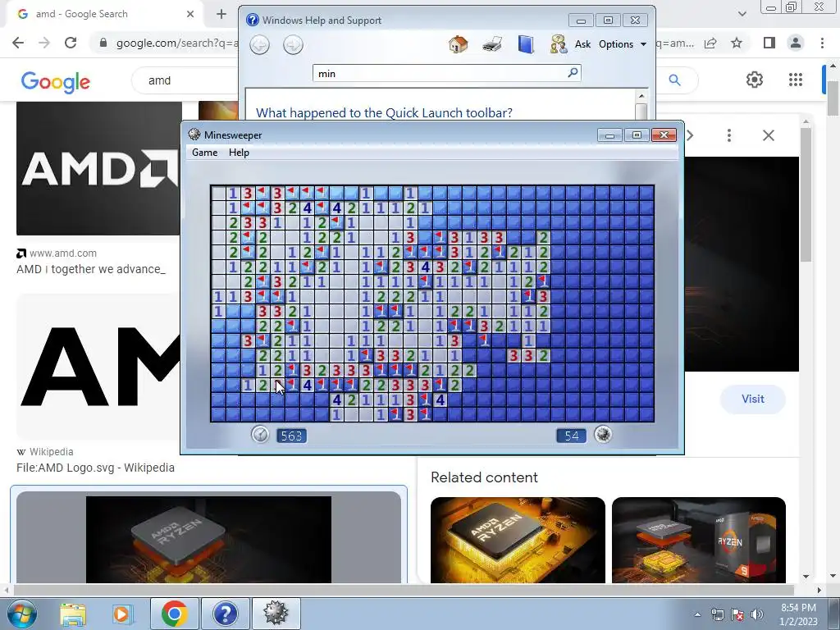Go to next image with preview arrow
Screen dimensions: 840x630
pos(691,135)
